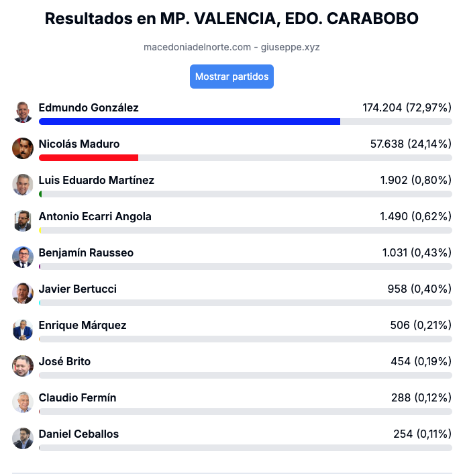Open Nicolás Maduro's avatar photo
Screen dimensions: 463x476
pos(23,148)
